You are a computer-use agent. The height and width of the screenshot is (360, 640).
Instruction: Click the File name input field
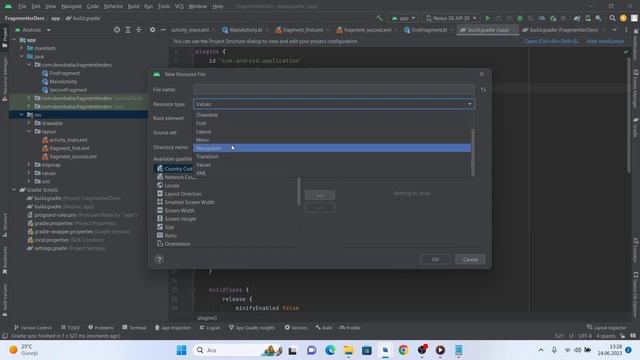click(x=334, y=89)
